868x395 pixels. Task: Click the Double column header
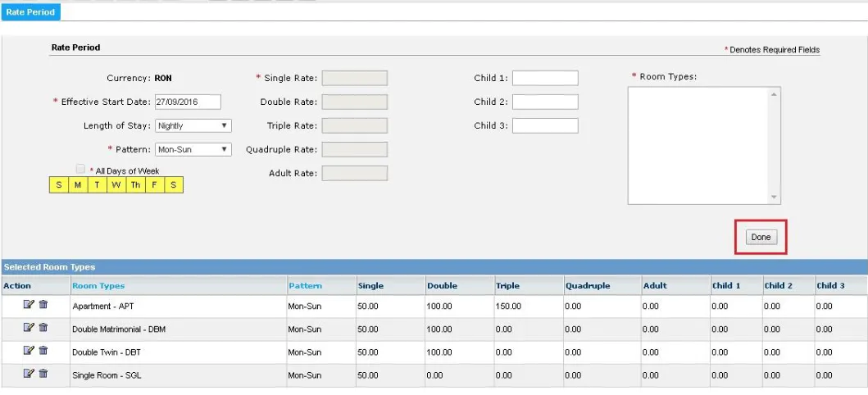(442, 286)
